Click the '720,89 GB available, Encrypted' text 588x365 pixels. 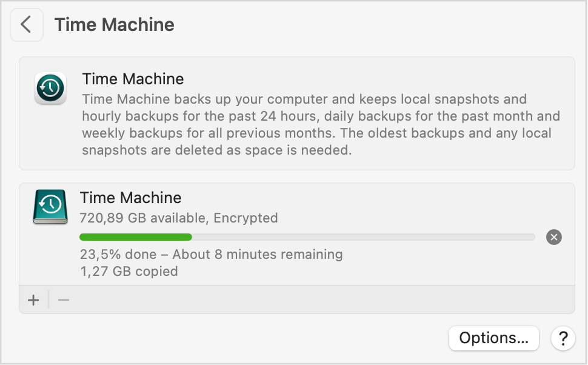[x=179, y=218]
